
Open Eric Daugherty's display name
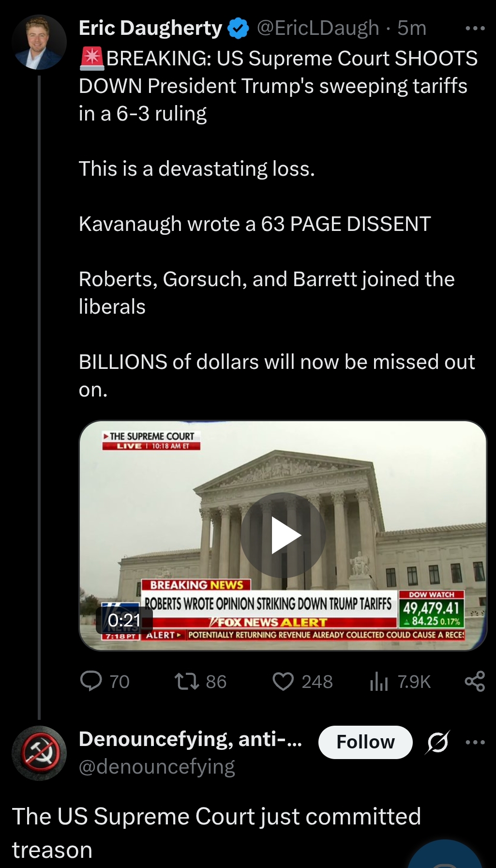pyautogui.click(x=150, y=28)
